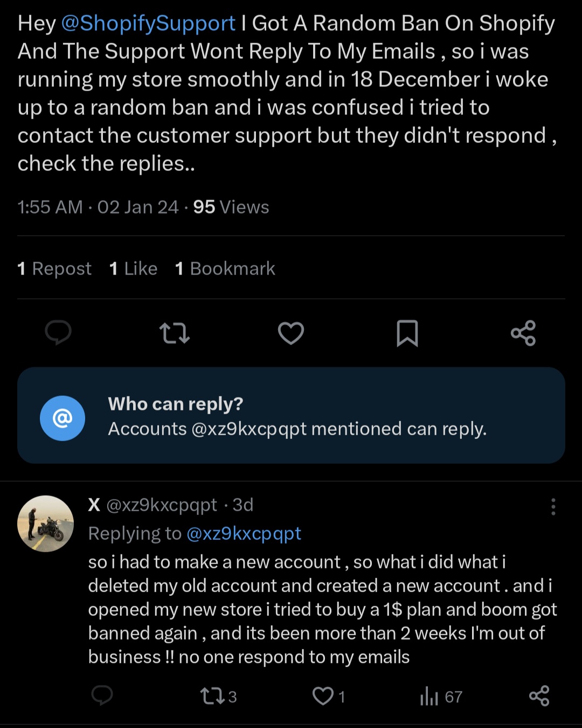View the 1 Like list

(x=133, y=269)
